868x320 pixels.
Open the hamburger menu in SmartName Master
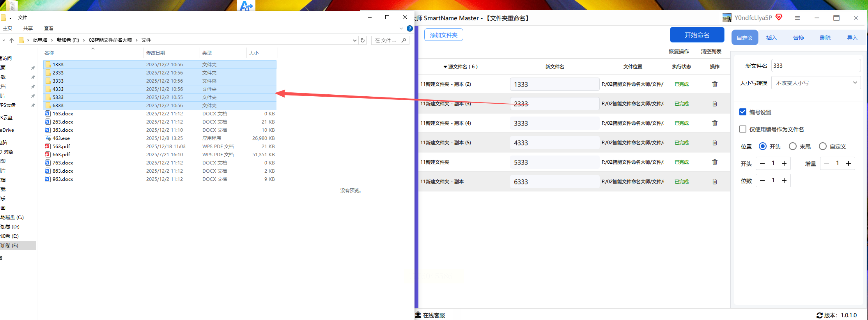pos(797,18)
